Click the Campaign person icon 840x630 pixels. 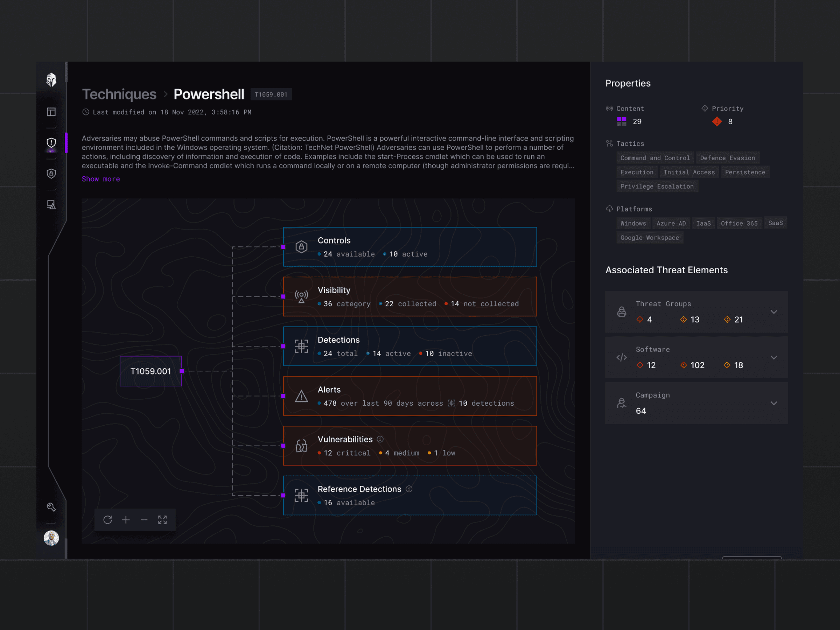tap(622, 403)
